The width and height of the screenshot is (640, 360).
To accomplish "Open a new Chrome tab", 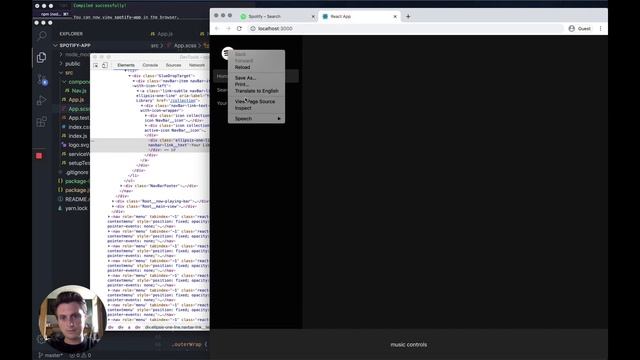I will pos(408,16).
